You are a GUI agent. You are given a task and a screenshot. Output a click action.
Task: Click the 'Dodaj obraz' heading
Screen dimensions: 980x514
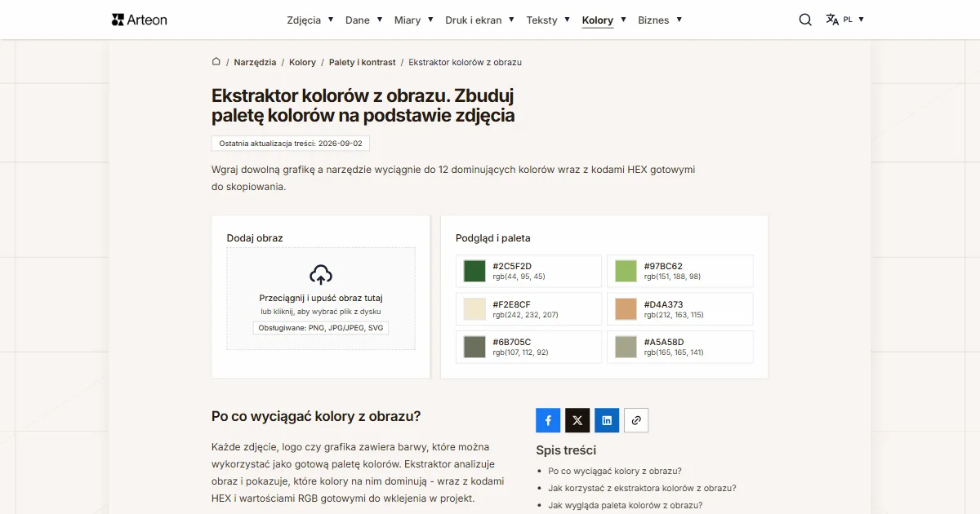255,238
